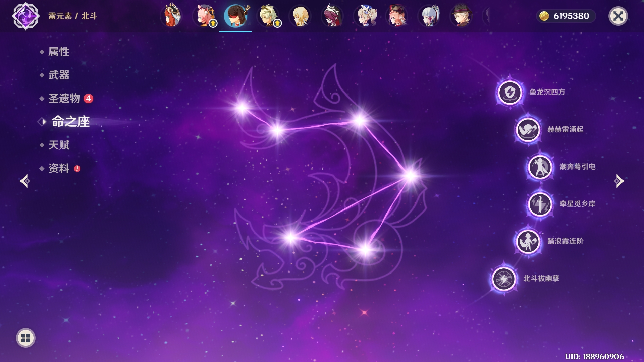Click the Electro element emblem icon

(26, 16)
